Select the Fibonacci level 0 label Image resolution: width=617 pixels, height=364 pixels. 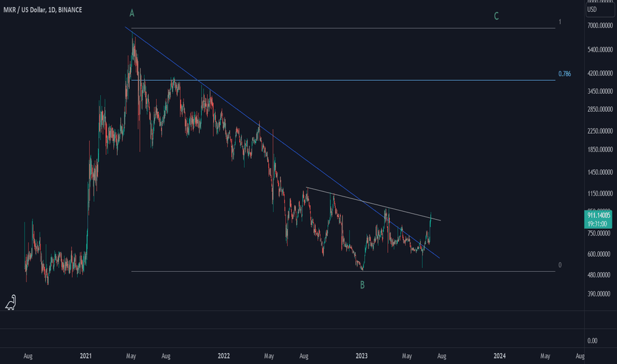[560, 265]
